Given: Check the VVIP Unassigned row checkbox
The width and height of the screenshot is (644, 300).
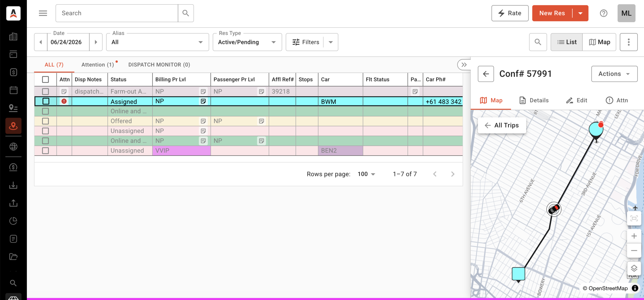Looking at the screenshot, I should click(x=45, y=151).
